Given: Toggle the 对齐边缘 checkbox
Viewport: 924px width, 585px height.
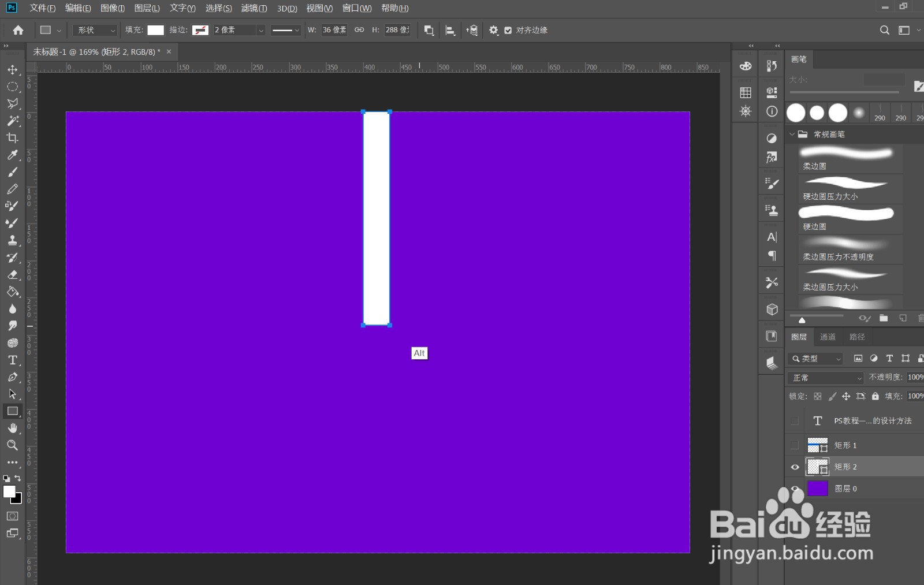Looking at the screenshot, I should (x=508, y=30).
